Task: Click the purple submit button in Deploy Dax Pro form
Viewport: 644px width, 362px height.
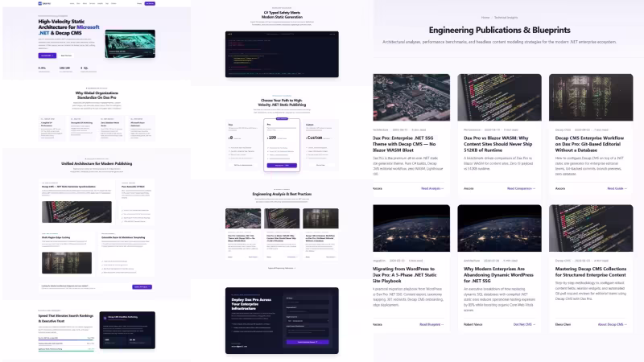Action: [308, 342]
